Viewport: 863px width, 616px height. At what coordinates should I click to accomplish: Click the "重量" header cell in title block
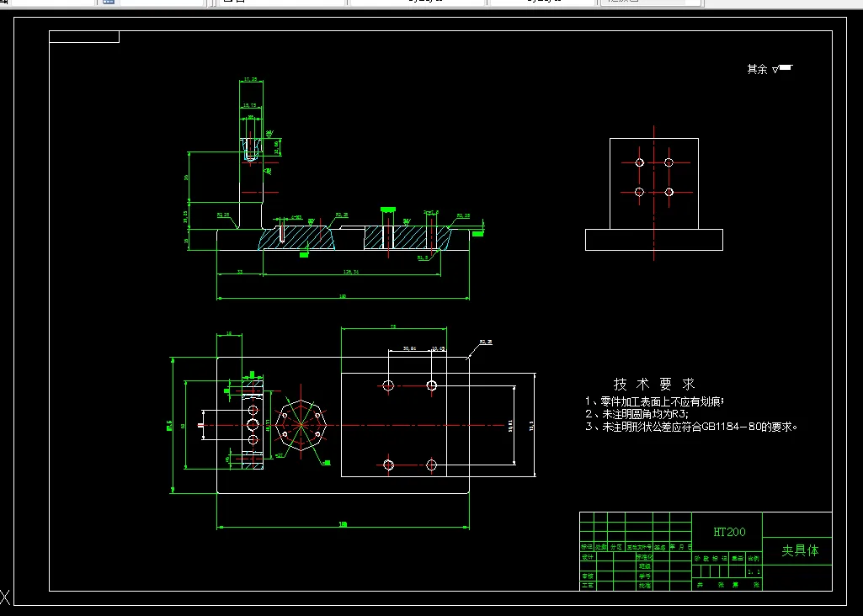pyautogui.click(x=738, y=558)
